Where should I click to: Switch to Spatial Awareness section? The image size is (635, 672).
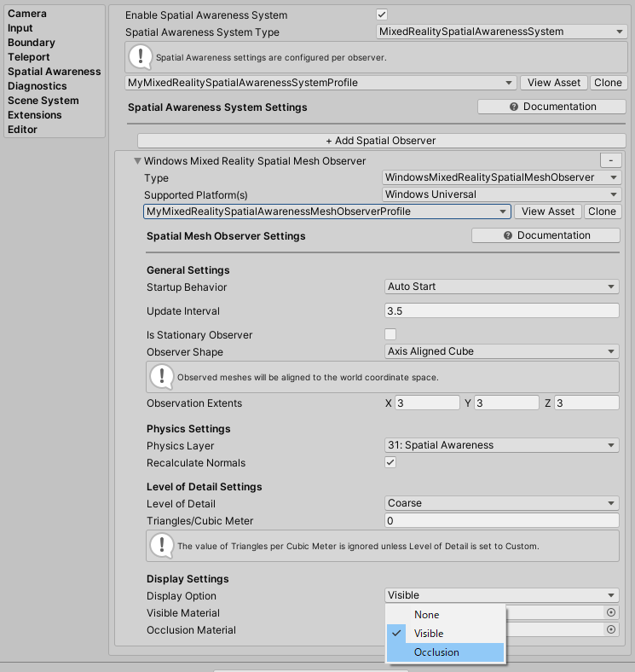click(x=54, y=72)
